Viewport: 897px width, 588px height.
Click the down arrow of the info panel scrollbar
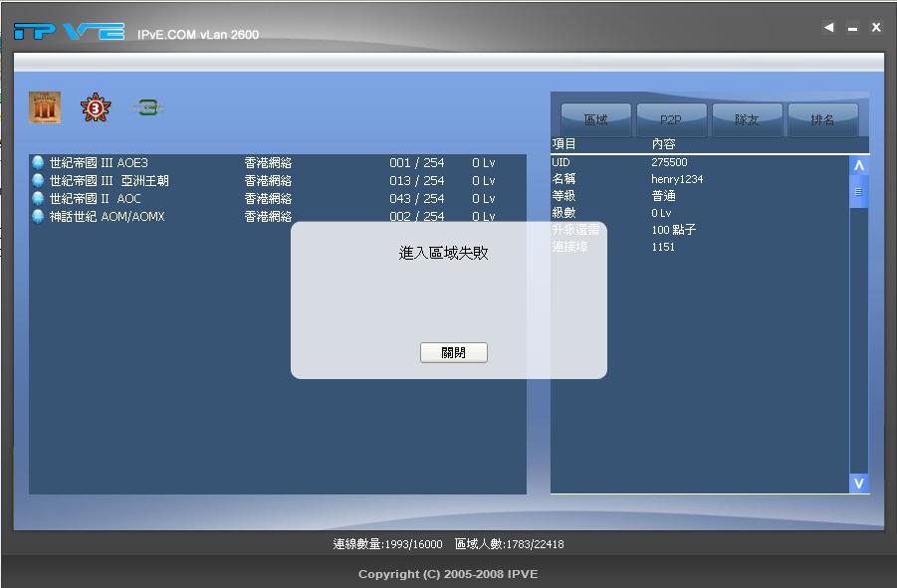pos(858,483)
